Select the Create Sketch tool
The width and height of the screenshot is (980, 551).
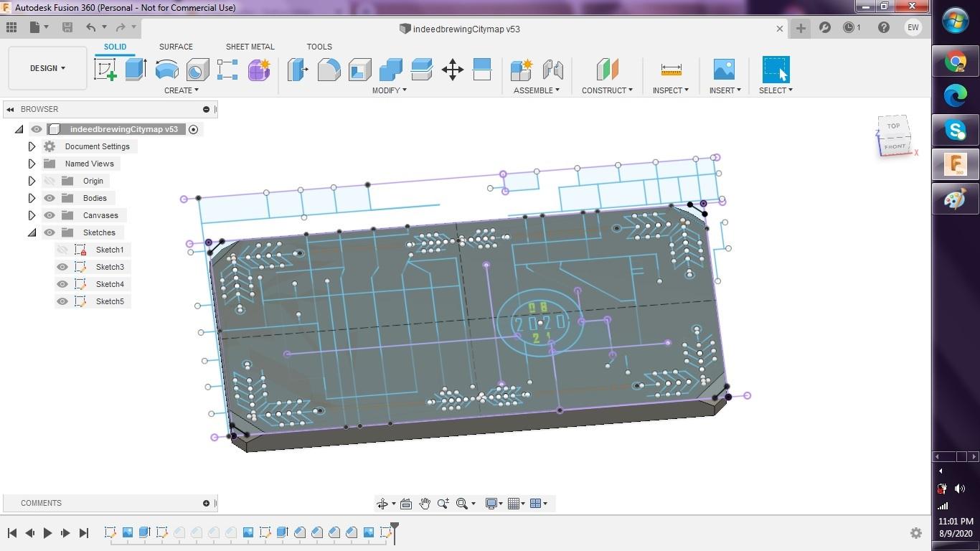coord(105,70)
